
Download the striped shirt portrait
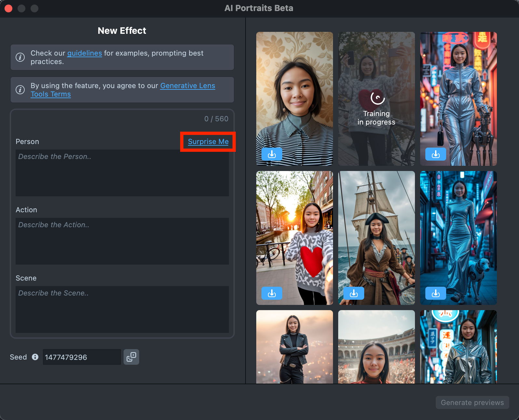tap(272, 154)
